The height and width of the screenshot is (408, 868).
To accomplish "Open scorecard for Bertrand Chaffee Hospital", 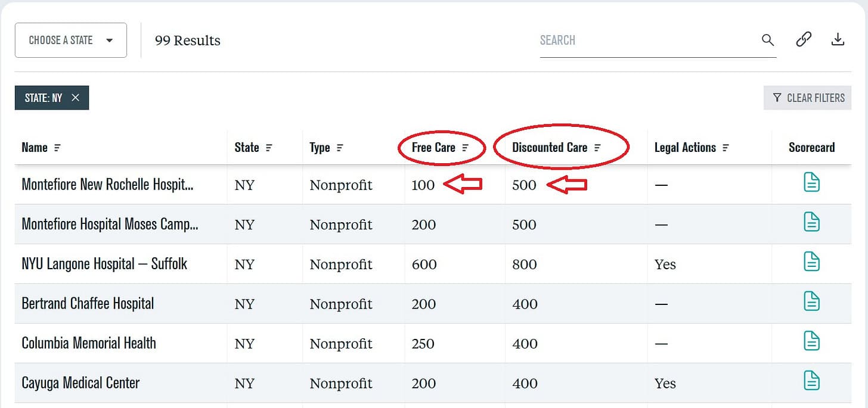I will [x=811, y=301].
